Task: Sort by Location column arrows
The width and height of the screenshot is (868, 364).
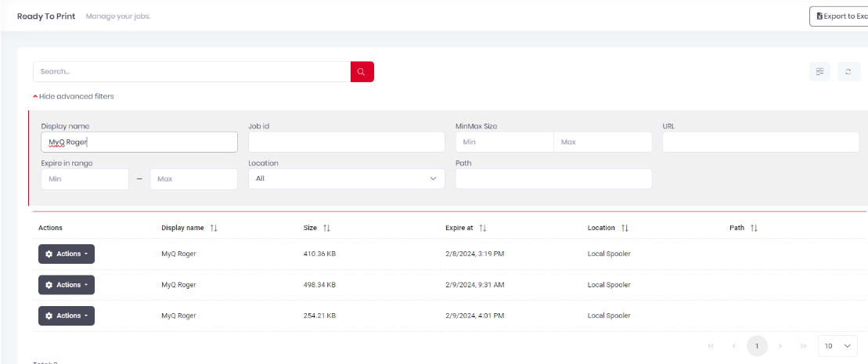Action: [x=625, y=228]
